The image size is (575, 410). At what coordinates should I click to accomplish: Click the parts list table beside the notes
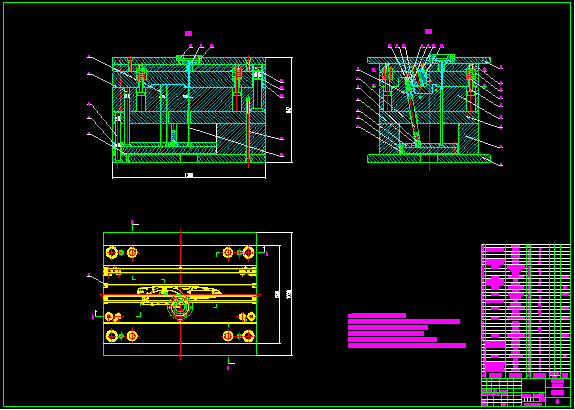(526, 311)
